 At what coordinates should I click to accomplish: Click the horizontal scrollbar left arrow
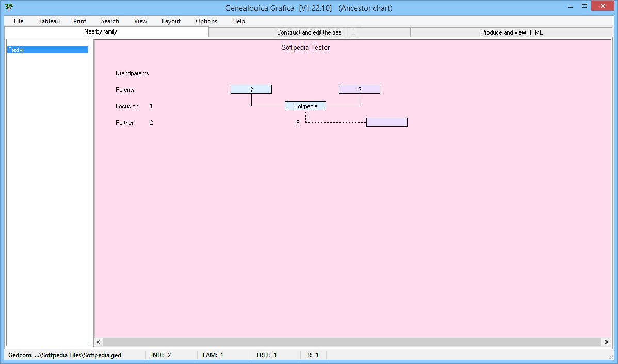coord(99,342)
